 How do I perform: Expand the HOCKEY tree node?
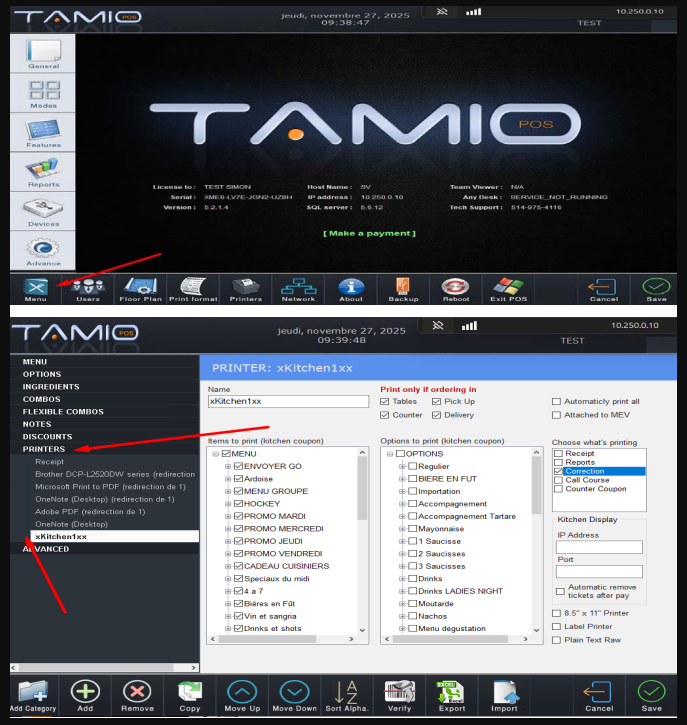pos(228,504)
